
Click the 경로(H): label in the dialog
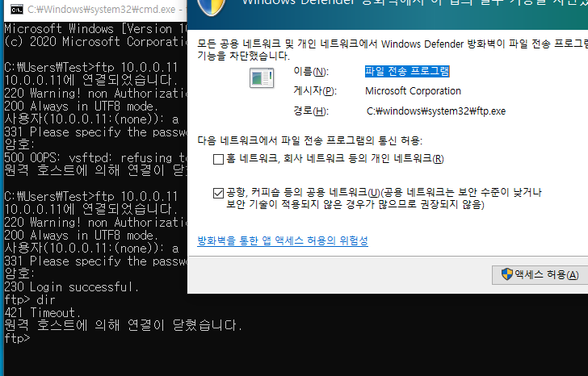[311, 111]
